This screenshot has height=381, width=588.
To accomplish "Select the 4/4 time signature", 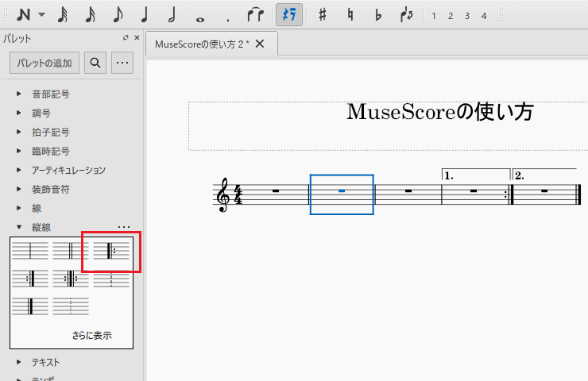I will 238,194.
